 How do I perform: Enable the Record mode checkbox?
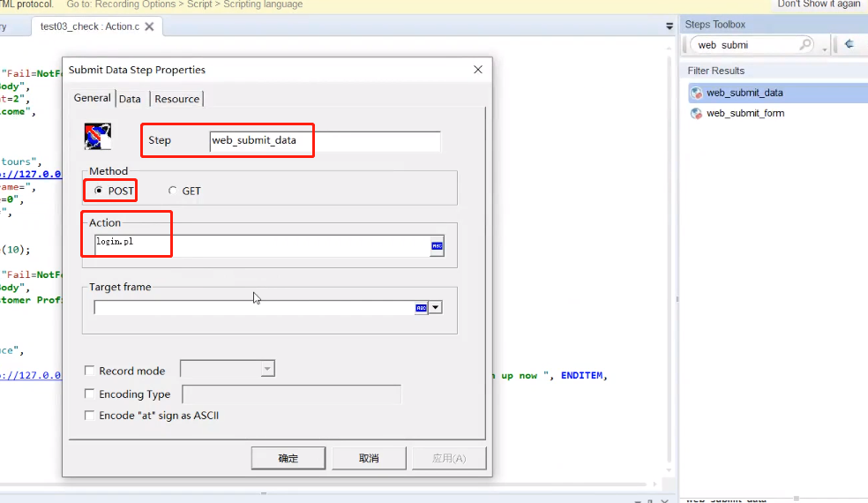point(89,370)
